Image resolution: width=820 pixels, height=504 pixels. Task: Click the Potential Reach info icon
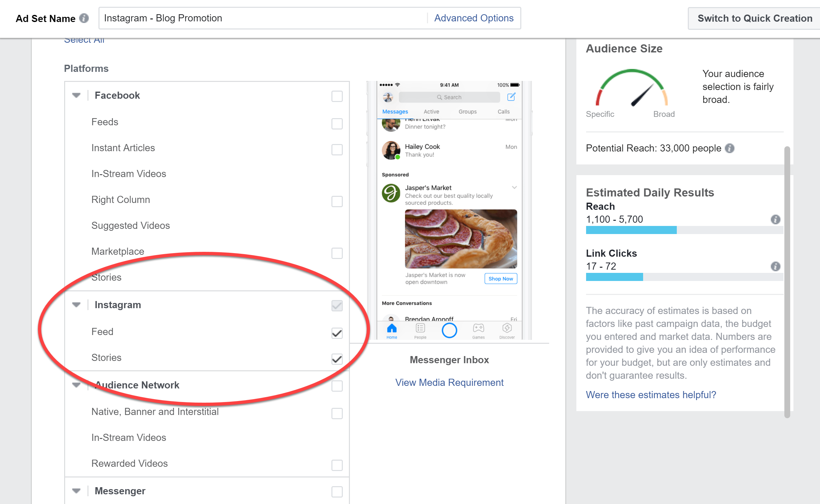(x=730, y=148)
